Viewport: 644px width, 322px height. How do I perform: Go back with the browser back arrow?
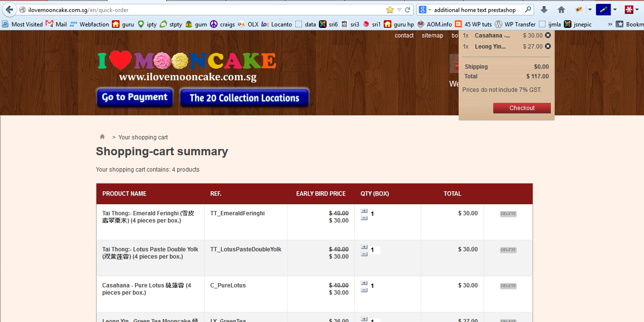9,10
